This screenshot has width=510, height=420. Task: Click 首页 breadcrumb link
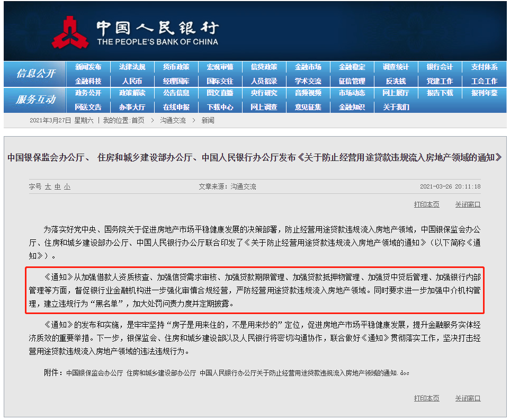click(138, 120)
